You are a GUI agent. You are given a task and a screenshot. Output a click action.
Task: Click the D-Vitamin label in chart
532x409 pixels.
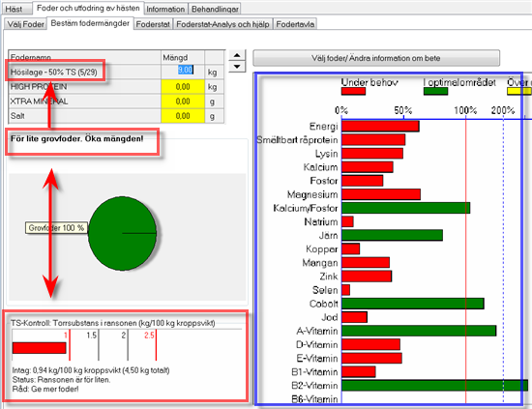(x=317, y=344)
